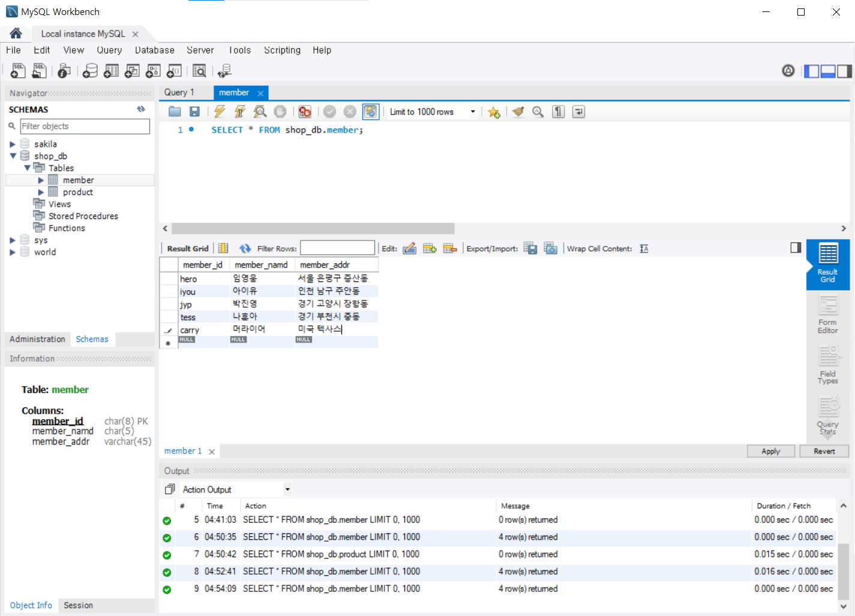Open Field Types view

pyautogui.click(x=827, y=365)
